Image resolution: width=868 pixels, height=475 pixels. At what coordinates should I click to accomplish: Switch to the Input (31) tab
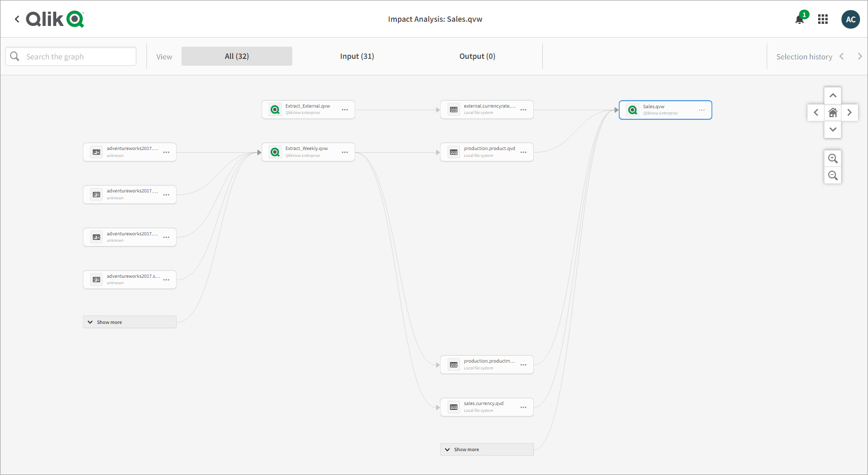click(357, 56)
